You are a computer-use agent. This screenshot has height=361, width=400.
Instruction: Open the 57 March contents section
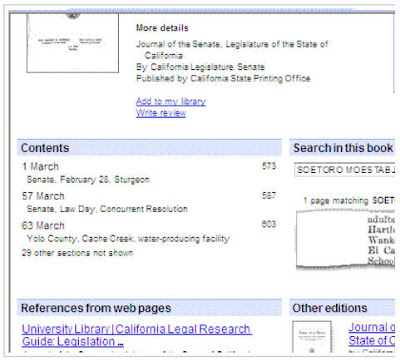click(x=43, y=196)
